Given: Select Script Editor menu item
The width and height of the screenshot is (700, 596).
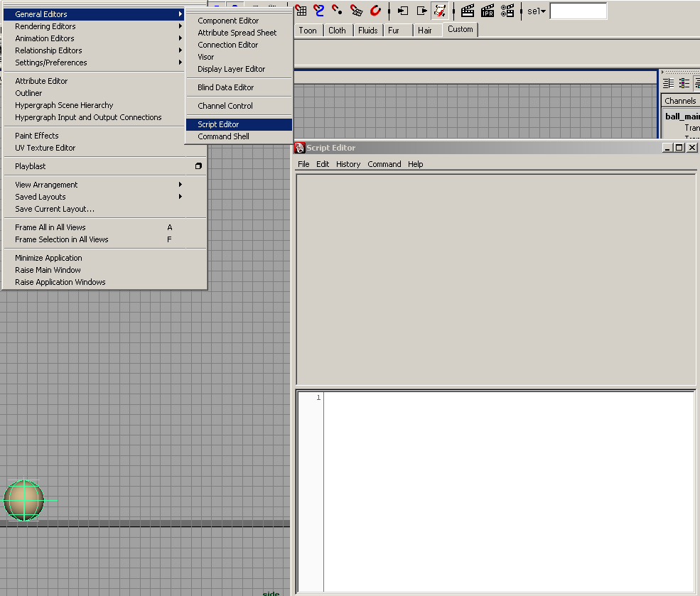Looking at the screenshot, I should pyautogui.click(x=239, y=124).
